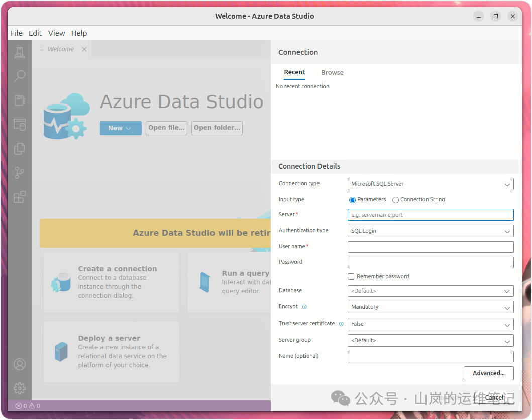Open the Authentication type dropdown
532x420 pixels.
pos(431,231)
